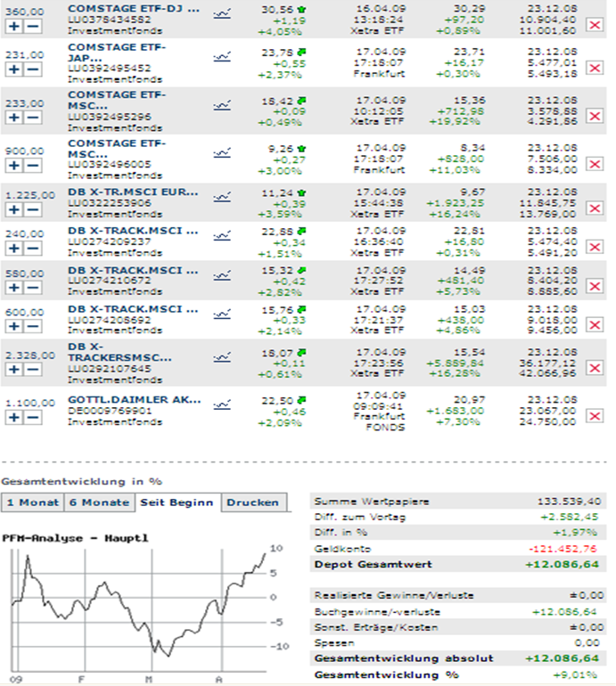Open DB X-TR.MSCI EUR fund link
Screen dimensions: 616x686
(133, 192)
